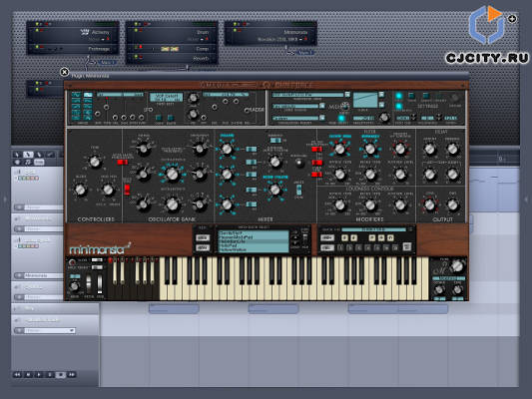
Task: Close the Minimonsta plugin window
Action: click(64, 72)
